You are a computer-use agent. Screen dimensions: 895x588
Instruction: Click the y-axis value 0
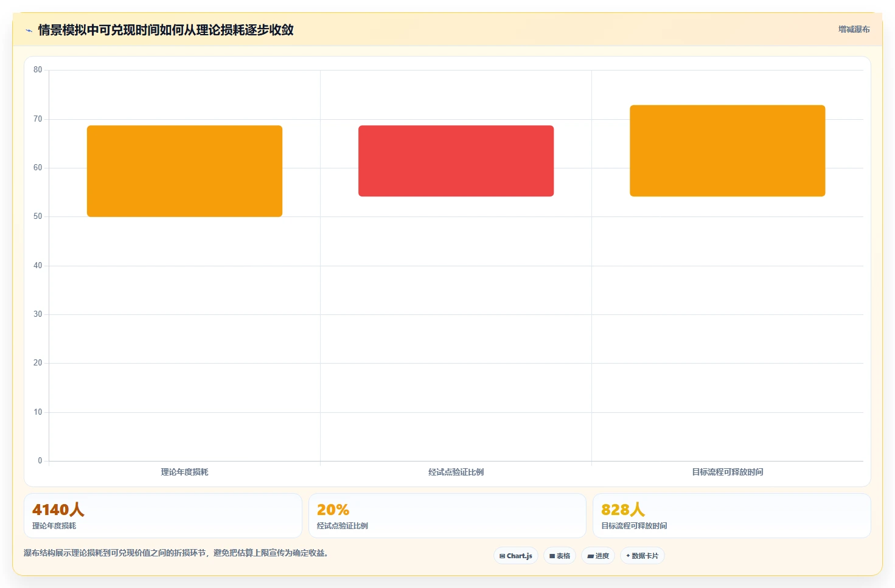pyautogui.click(x=40, y=461)
